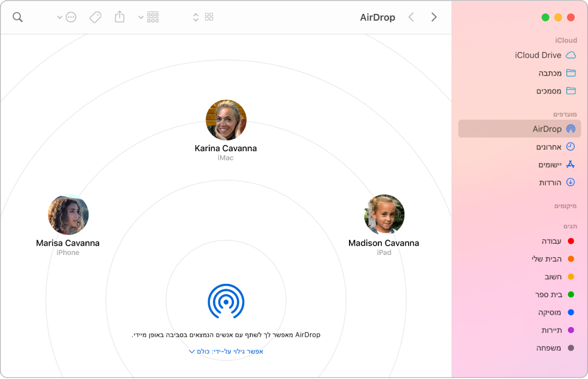Image resolution: width=588 pixels, height=379 pixels.
Task: Open the 'אפשר גילוי על-ידי: כולם' discovery dropdown
Action: pos(226,352)
